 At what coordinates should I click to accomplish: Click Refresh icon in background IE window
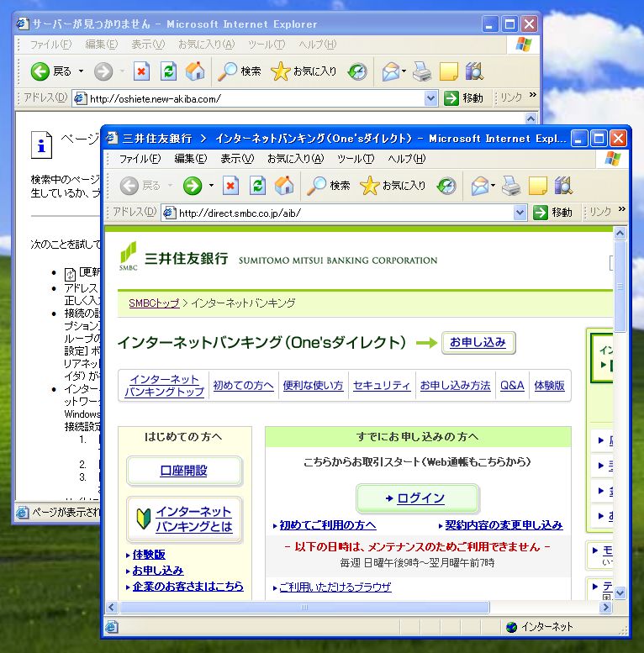coord(168,71)
